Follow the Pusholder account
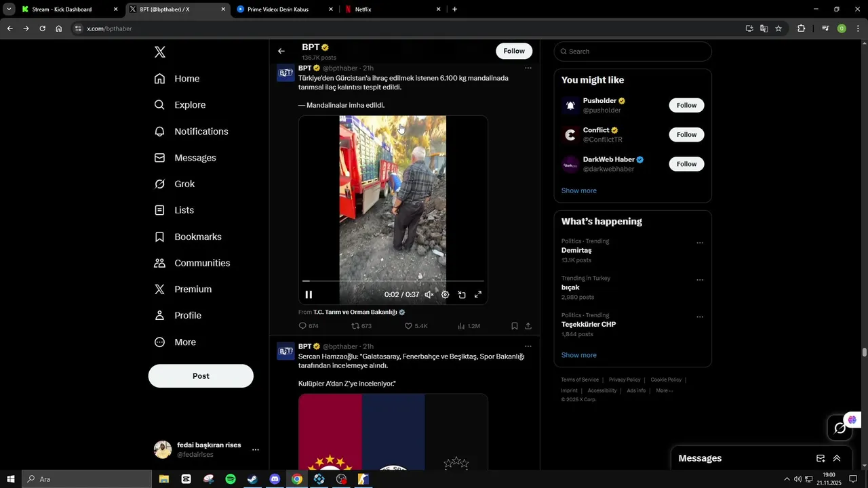This screenshot has height=488, width=868. (686, 105)
